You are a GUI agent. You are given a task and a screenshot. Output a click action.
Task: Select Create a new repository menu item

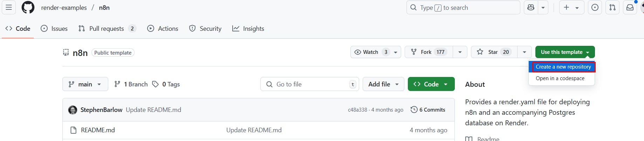coord(563,67)
